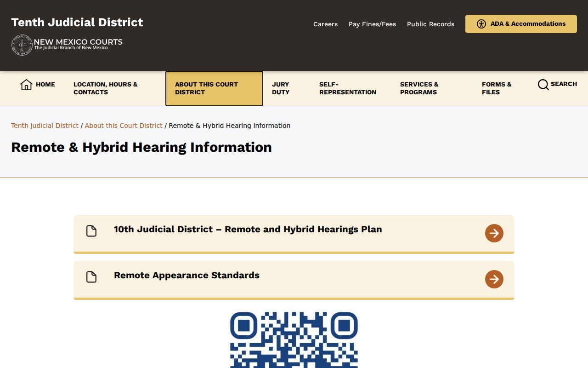Open the Location, Hours & Contacts menu
The width and height of the screenshot is (588, 368).
pos(115,88)
